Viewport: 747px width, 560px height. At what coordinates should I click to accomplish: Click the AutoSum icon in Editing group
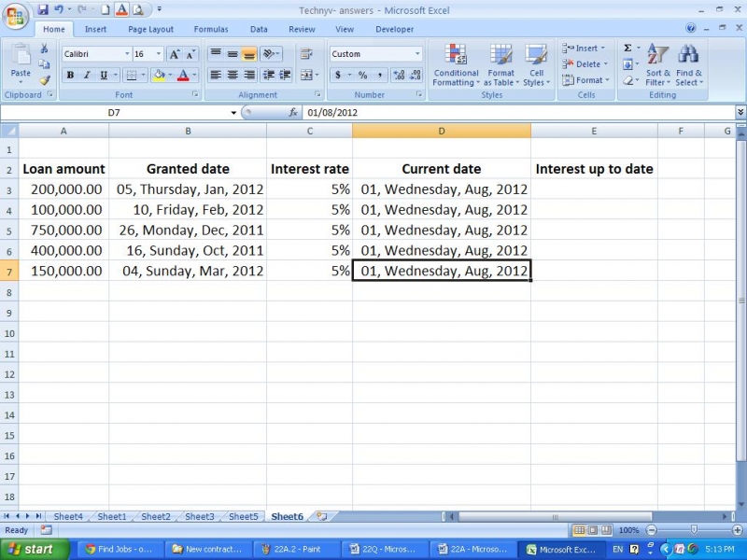(627, 46)
